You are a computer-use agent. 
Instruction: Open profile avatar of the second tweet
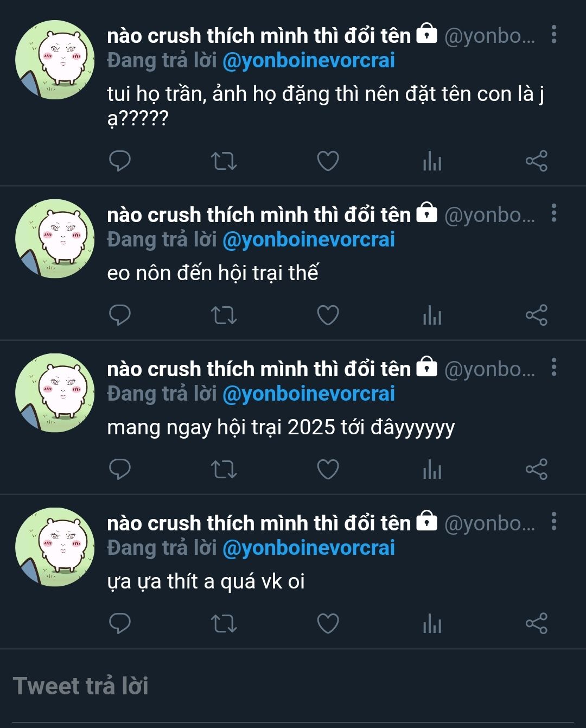click(55, 239)
